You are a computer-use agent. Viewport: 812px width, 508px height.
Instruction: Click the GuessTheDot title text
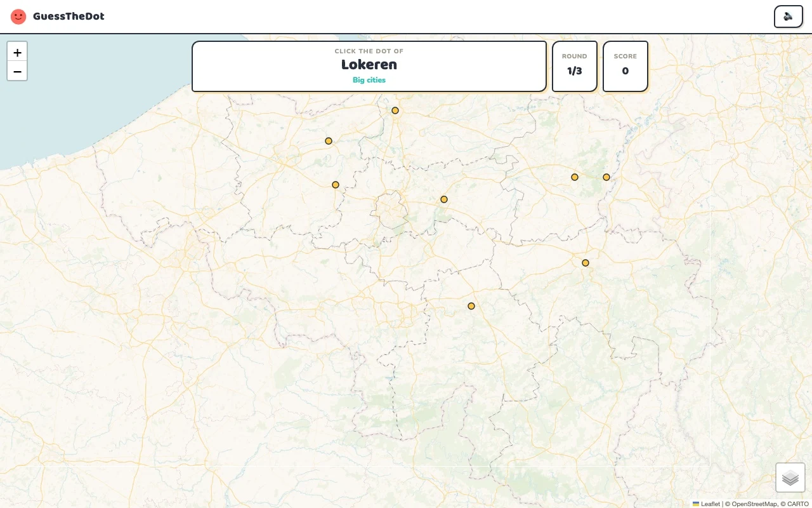tap(69, 17)
